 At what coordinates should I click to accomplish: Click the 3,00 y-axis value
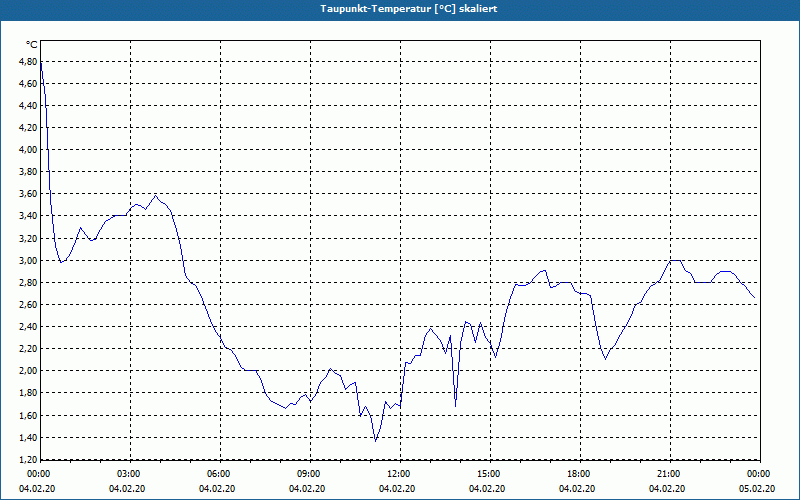click(x=28, y=260)
